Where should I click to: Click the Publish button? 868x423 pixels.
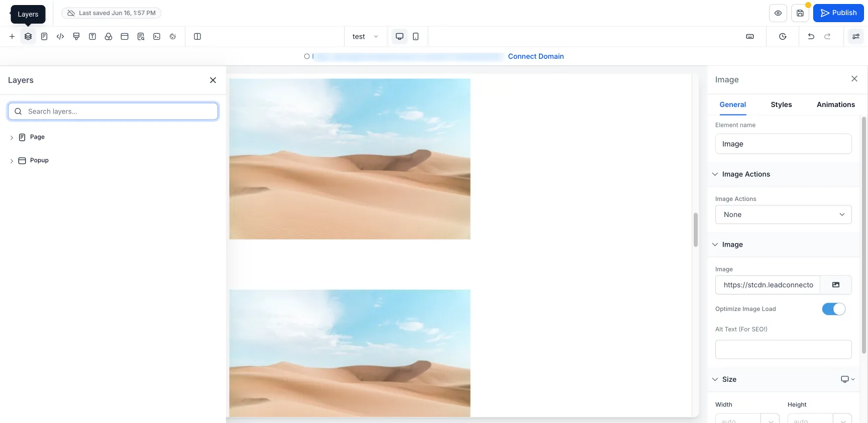click(838, 13)
